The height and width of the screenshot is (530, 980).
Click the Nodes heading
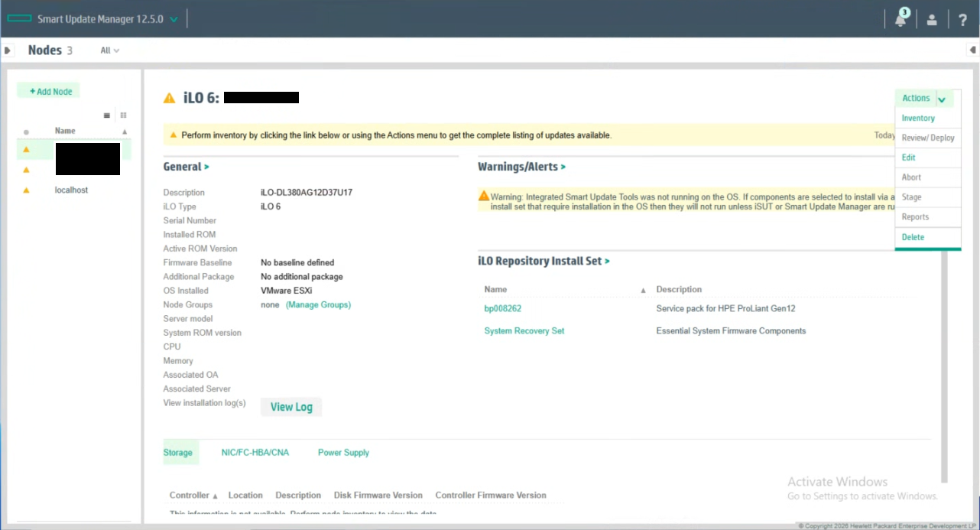pyautogui.click(x=44, y=50)
